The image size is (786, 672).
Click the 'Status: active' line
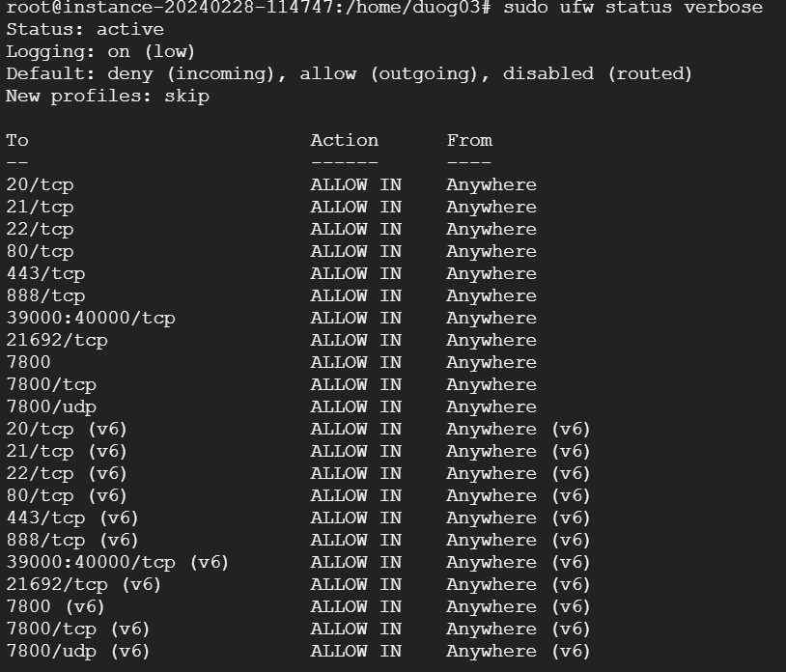(x=85, y=29)
